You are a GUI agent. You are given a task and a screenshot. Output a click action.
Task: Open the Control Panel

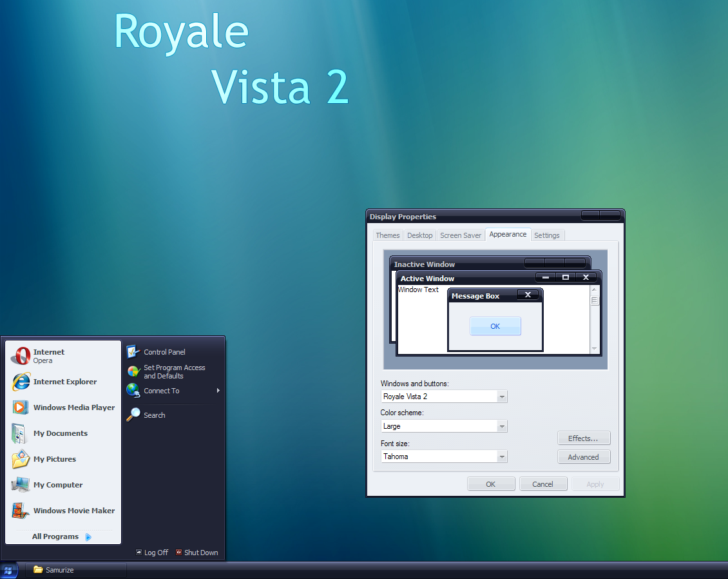pyautogui.click(x=163, y=352)
